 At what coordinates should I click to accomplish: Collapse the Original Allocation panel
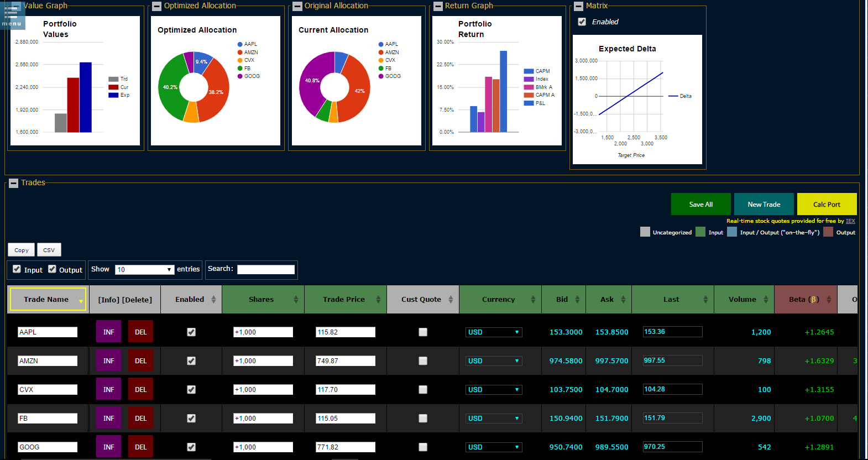coord(297,6)
